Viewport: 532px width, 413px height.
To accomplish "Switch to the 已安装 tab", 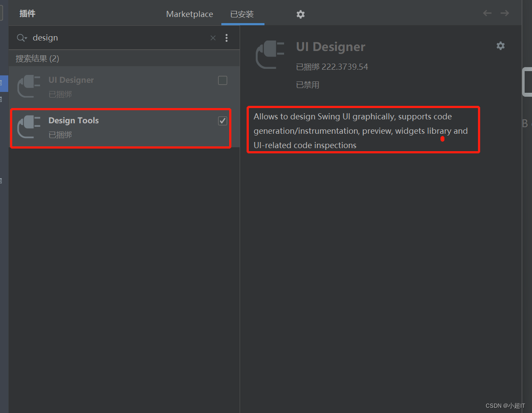I will pyautogui.click(x=242, y=14).
